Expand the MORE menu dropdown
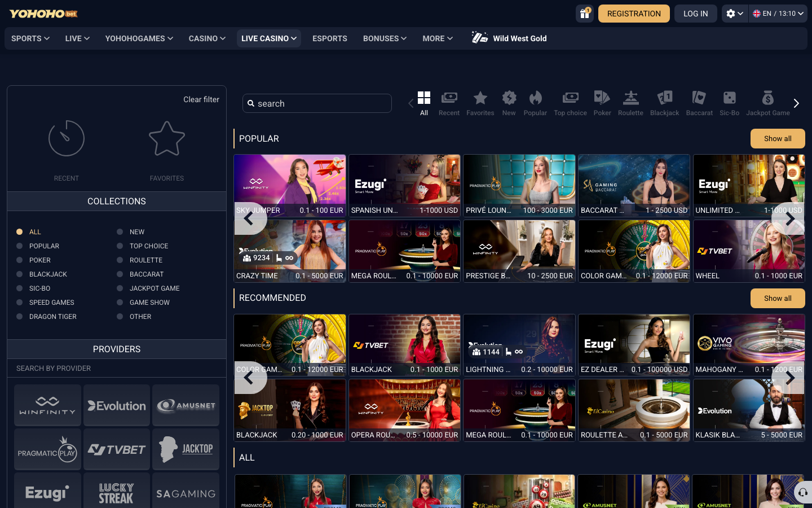Image resolution: width=812 pixels, height=508 pixels. pos(438,38)
